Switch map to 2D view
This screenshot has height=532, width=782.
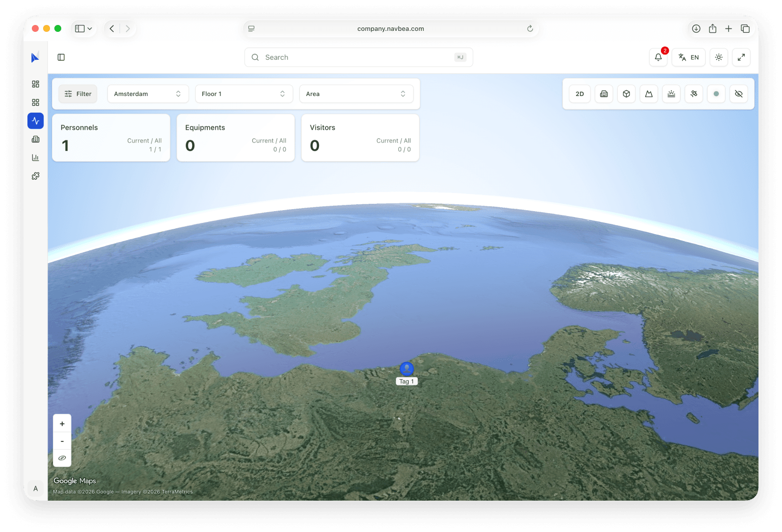(580, 94)
